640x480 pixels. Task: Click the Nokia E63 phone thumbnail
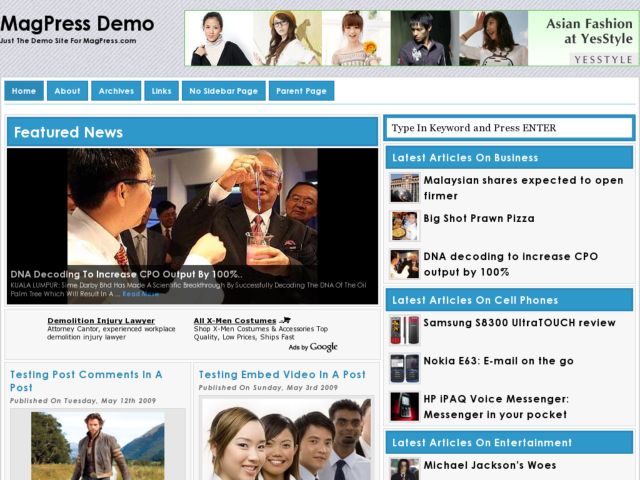click(404, 368)
